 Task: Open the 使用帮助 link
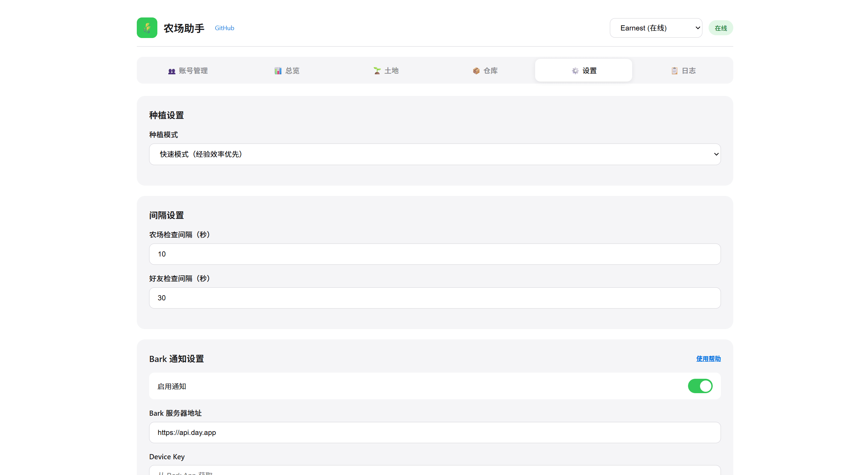(x=708, y=359)
